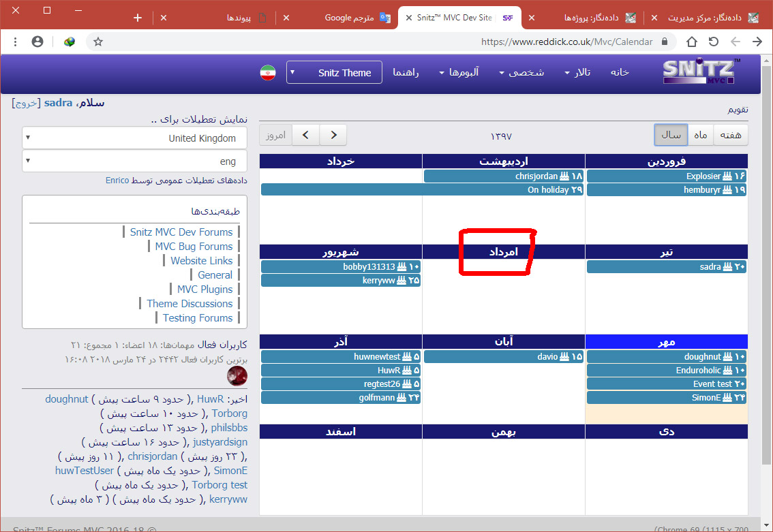Open the Snitz MVC Dev Forums link
773x532 pixels.
click(181, 232)
